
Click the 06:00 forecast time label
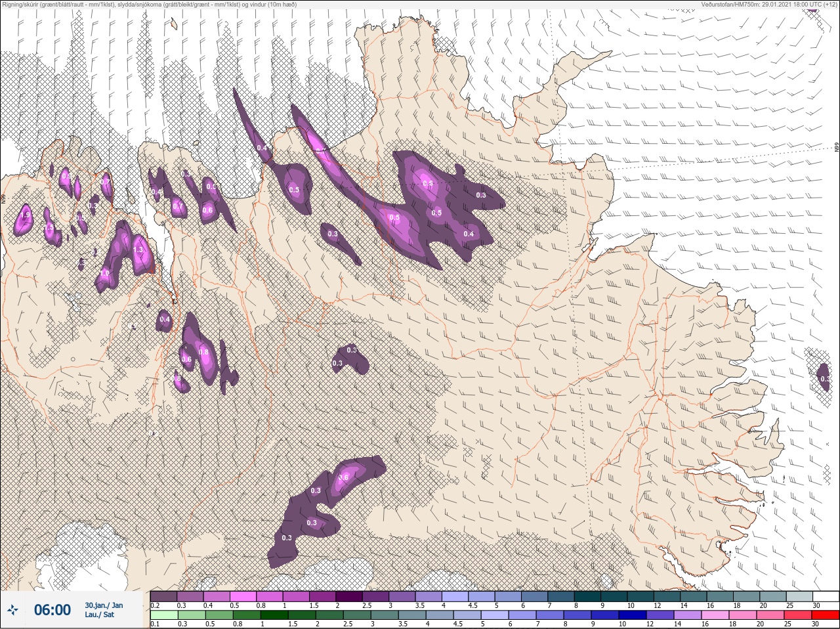coord(52,610)
